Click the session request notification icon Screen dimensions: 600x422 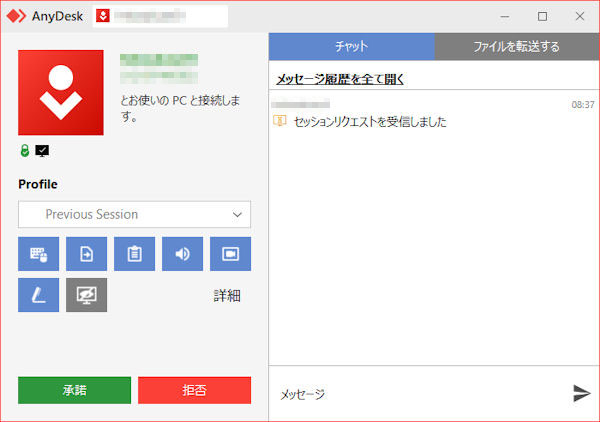coord(280,121)
